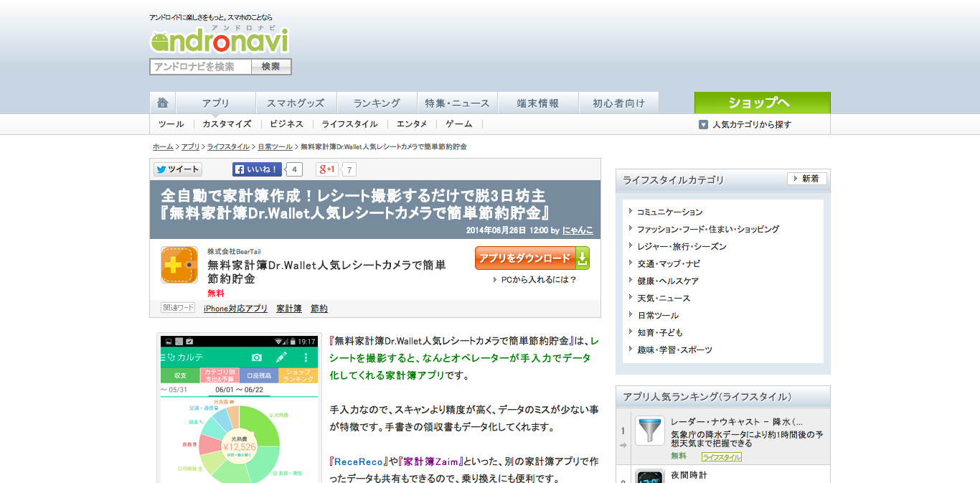Open 日常ツール sidebar category
Screen dimensions: 980x483
point(658,316)
